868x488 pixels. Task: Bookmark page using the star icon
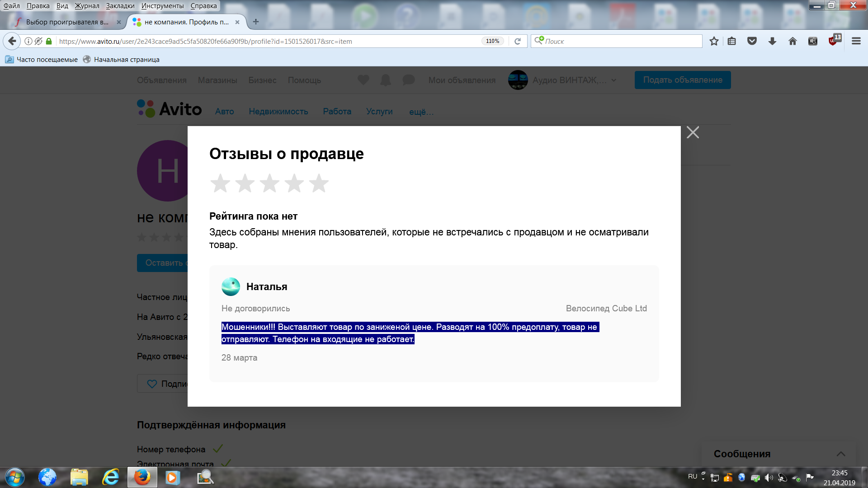tap(714, 41)
